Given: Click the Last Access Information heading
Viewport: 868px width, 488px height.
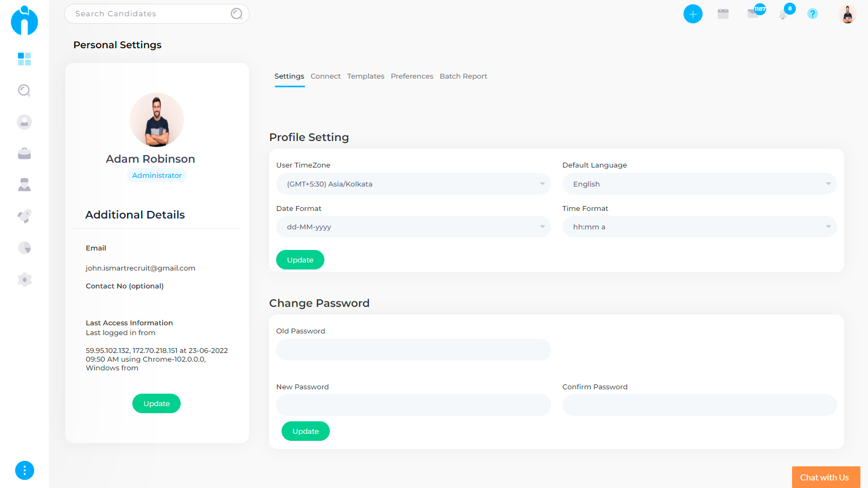Looking at the screenshot, I should pyautogui.click(x=129, y=323).
